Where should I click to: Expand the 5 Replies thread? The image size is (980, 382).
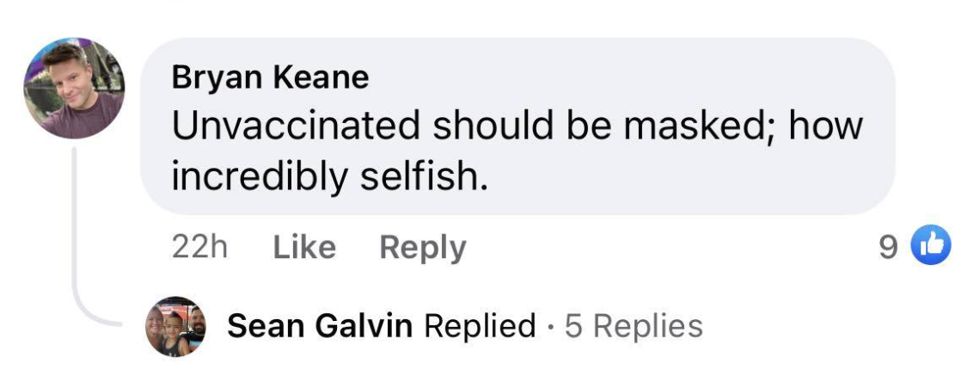634,326
